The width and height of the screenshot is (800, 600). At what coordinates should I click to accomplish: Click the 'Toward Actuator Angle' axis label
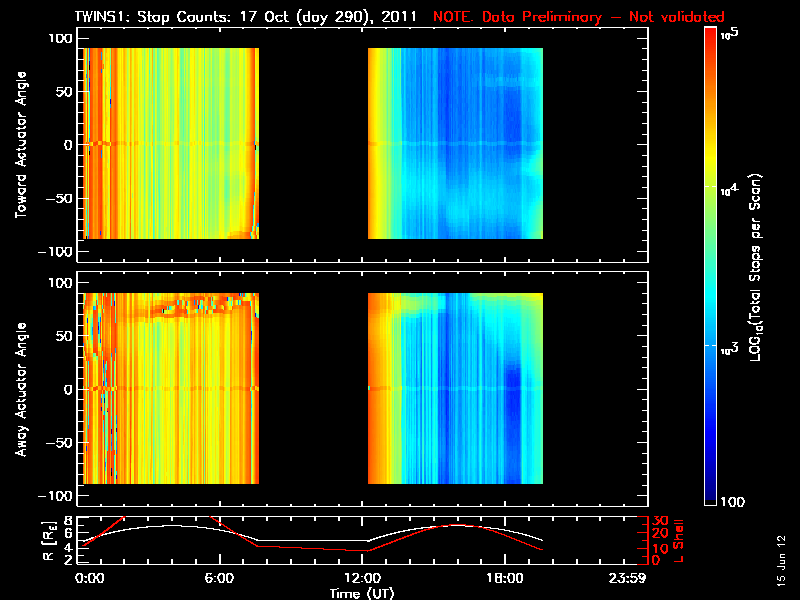[x=21, y=144]
